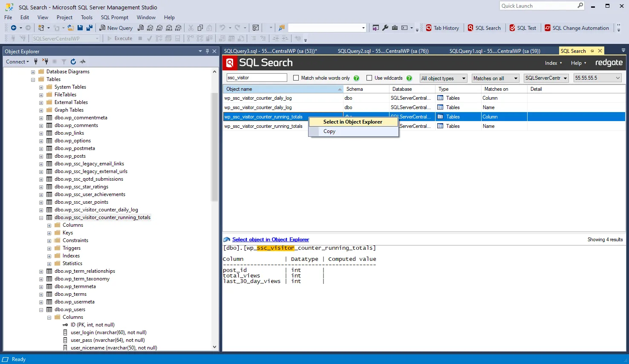
Task: Open SQL Change Automation tool
Action: pyautogui.click(x=577, y=28)
